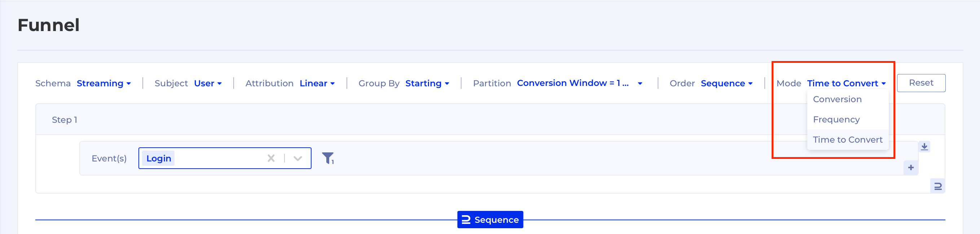The image size is (980, 234).
Task: Open the Order Sequence dropdown
Action: coord(726,83)
